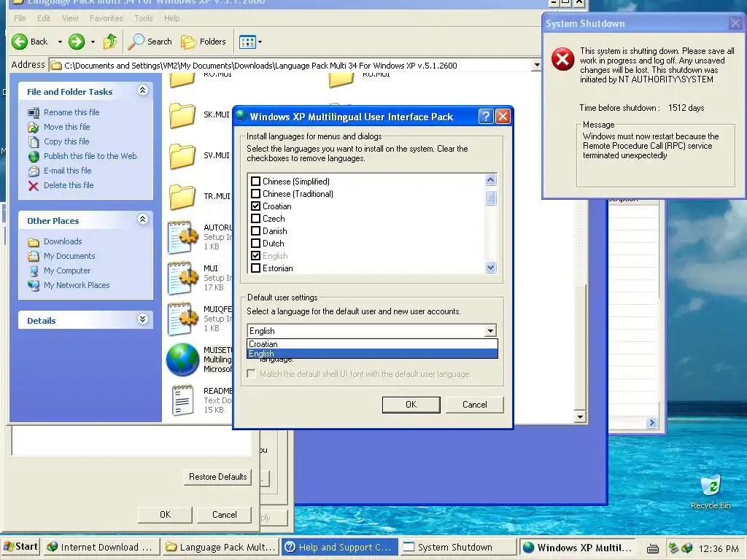Image resolution: width=747 pixels, height=560 pixels.
Task: Open the Favorites menu
Action: pos(107,18)
